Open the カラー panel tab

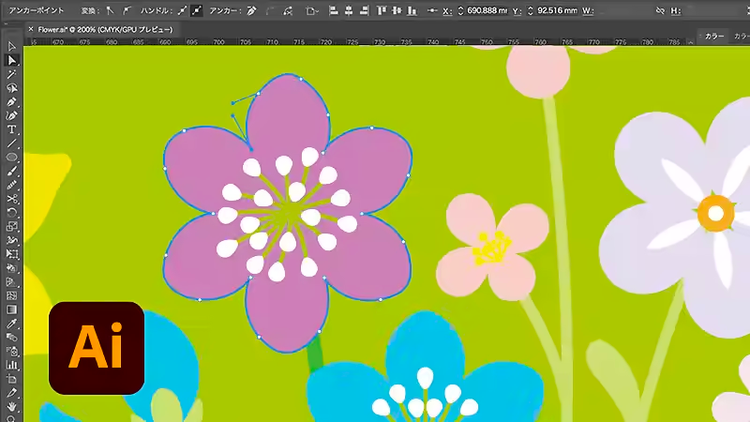tap(714, 35)
